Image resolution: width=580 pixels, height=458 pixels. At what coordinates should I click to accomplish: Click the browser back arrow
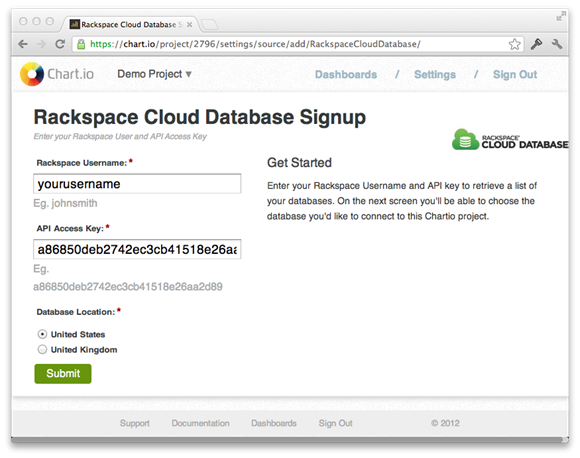click(x=23, y=44)
